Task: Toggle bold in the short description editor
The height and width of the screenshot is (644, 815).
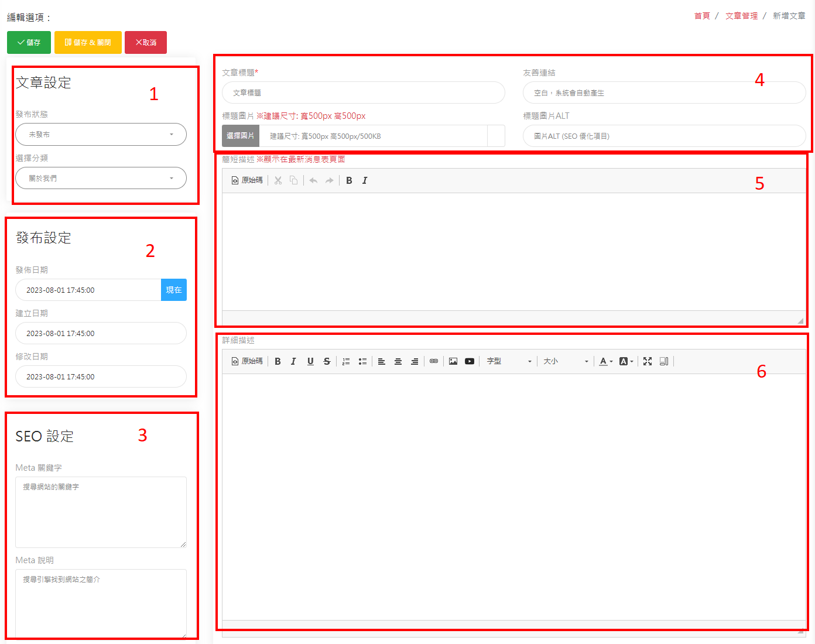Action: 349,180
